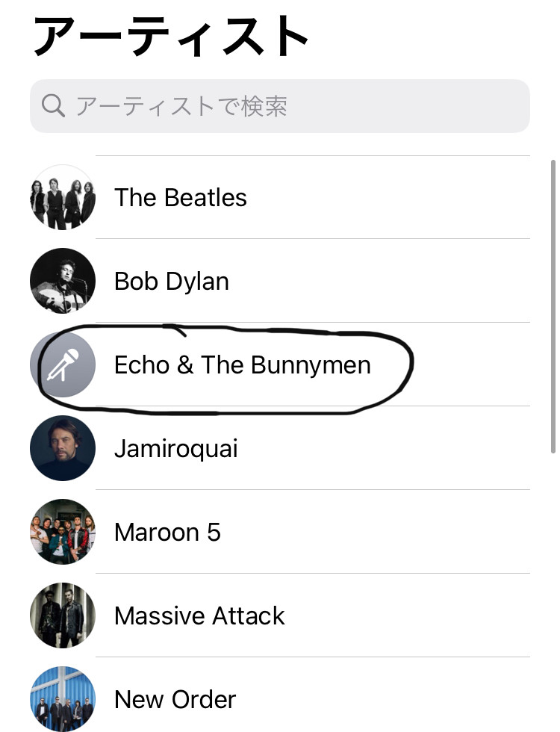Tap the アーティスト page title

[x=171, y=37]
